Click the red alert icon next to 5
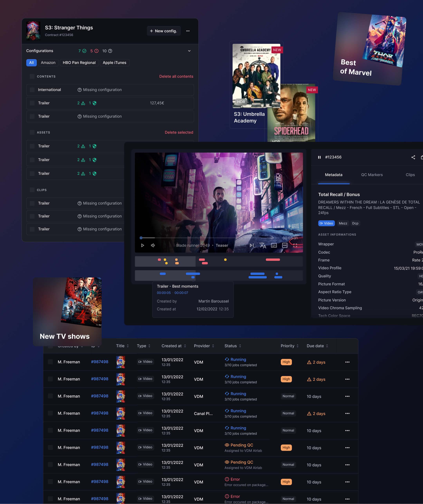The image size is (423, 504). tap(96, 51)
